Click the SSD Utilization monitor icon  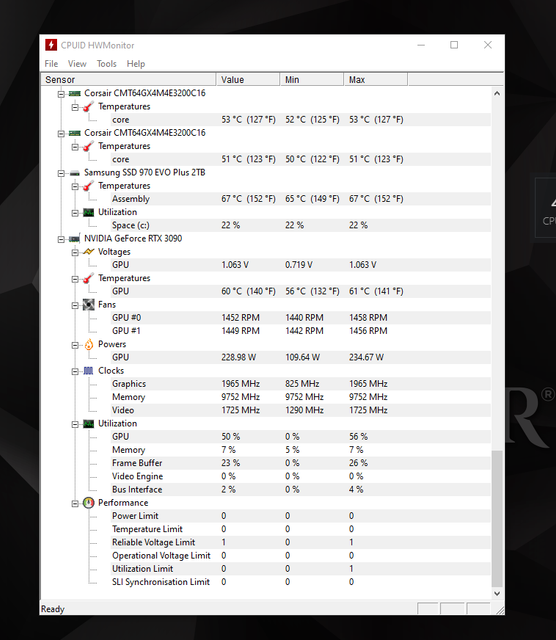coord(89,212)
